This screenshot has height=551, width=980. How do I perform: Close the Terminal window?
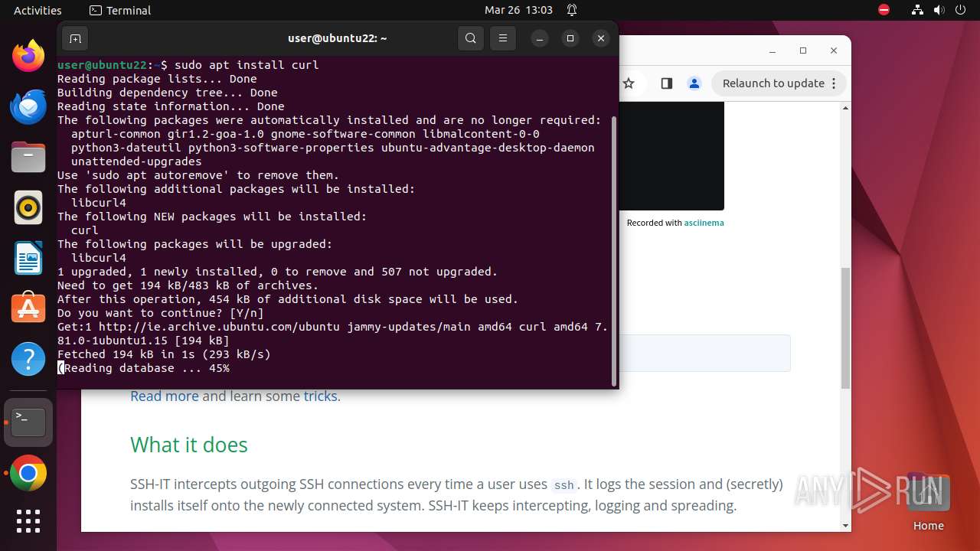601,38
